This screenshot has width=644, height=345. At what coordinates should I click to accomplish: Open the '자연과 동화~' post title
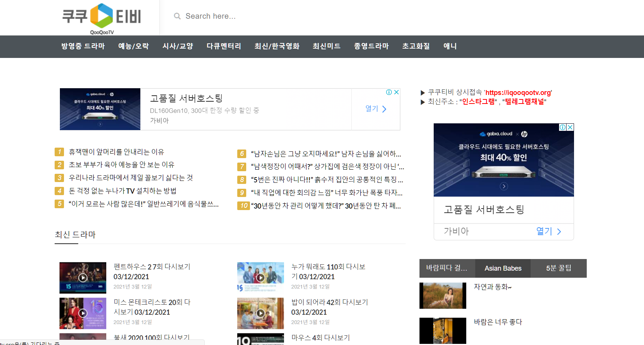tap(492, 287)
